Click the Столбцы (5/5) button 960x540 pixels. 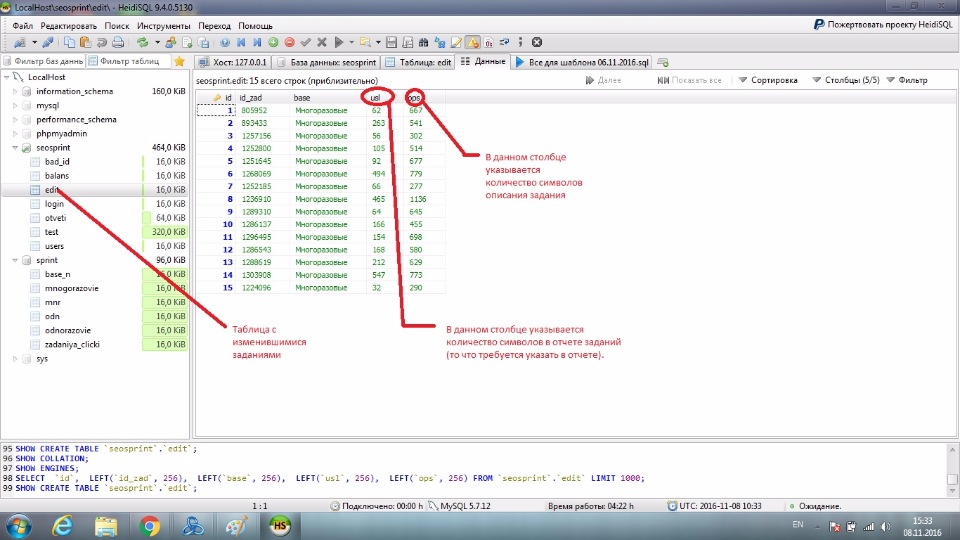click(x=846, y=80)
